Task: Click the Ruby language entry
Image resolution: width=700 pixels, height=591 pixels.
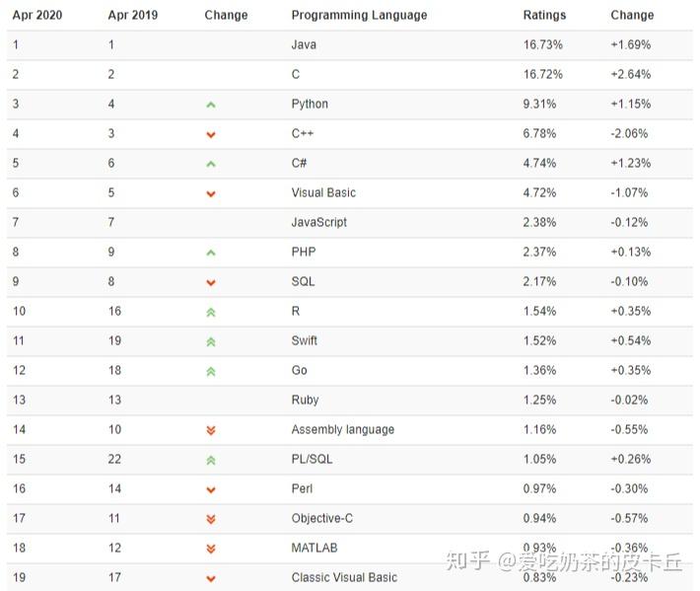Action: coord(306,400)
